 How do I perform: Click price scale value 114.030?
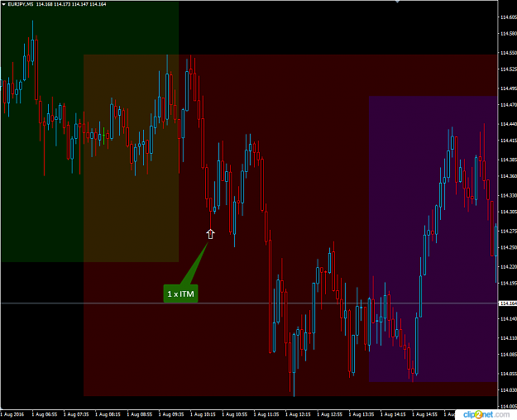click(x=509, y=390)
